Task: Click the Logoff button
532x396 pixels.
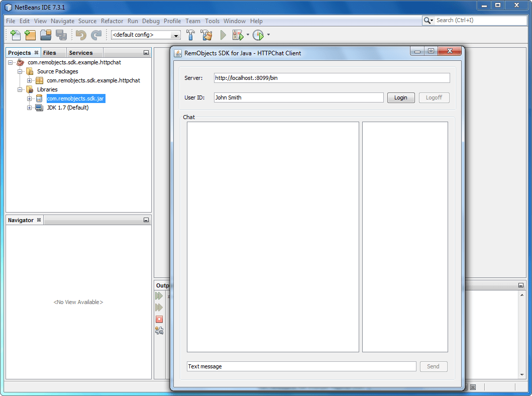Action: pos(434,97)
